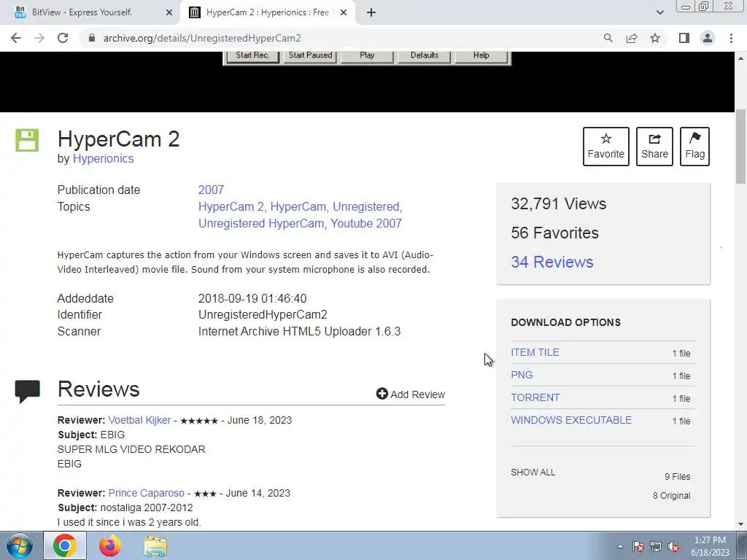
Task: Share this page via address bar icon
Action: pyautogui.click(x=632, y=38)
